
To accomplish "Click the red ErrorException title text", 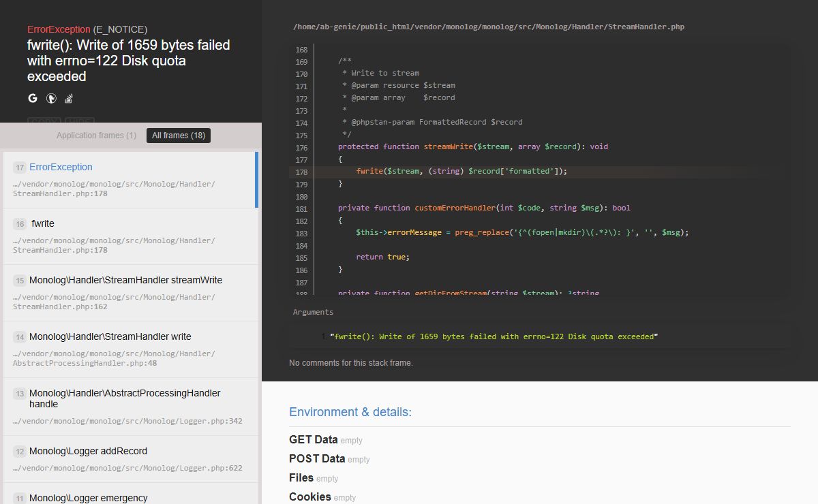I will pos(59,29).
